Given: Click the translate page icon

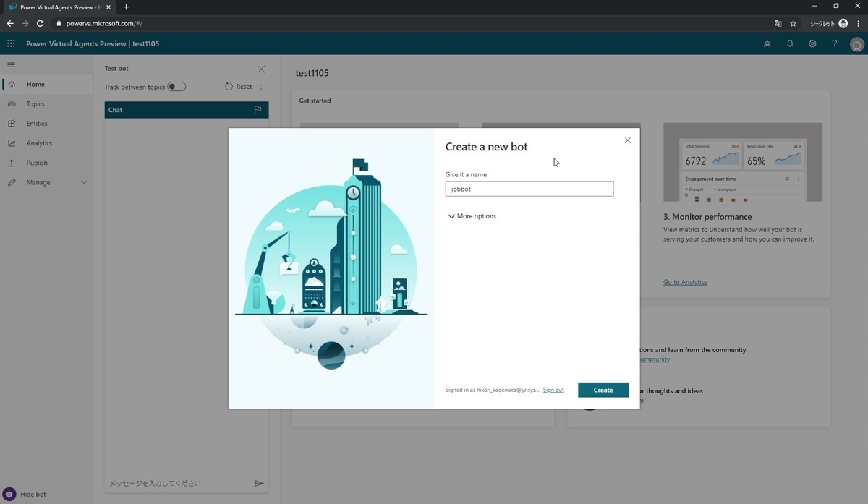Looking at the screenshot, I should 778,23.
